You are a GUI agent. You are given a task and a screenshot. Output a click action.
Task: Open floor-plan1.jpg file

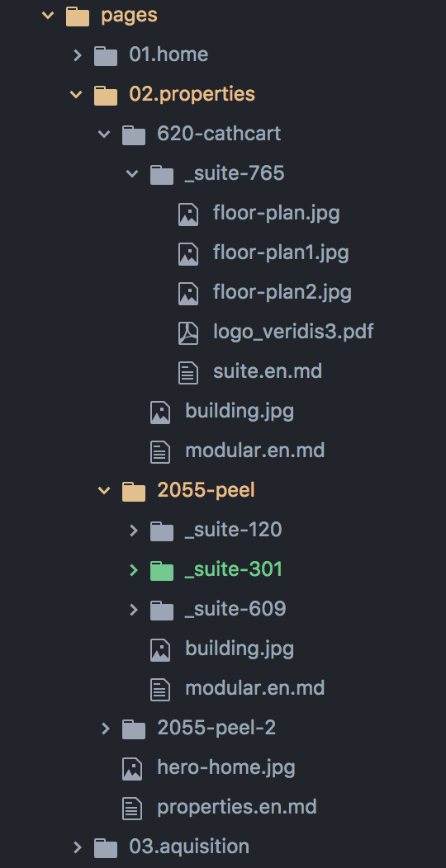pyautogui.click(x=281, y=253)
